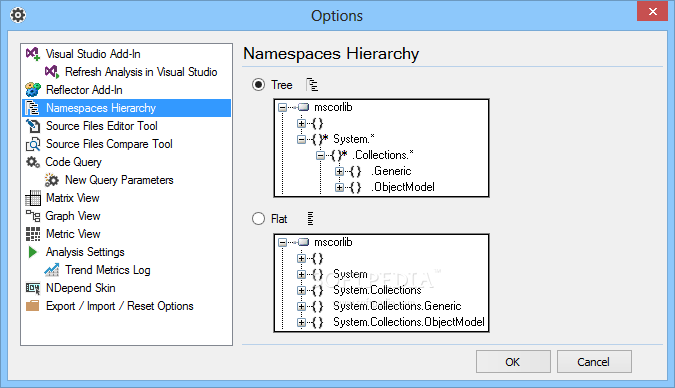Click the Visual Studio Add-In icon
The height and width of the screenshot is (388, 675).
coord(33,54)
